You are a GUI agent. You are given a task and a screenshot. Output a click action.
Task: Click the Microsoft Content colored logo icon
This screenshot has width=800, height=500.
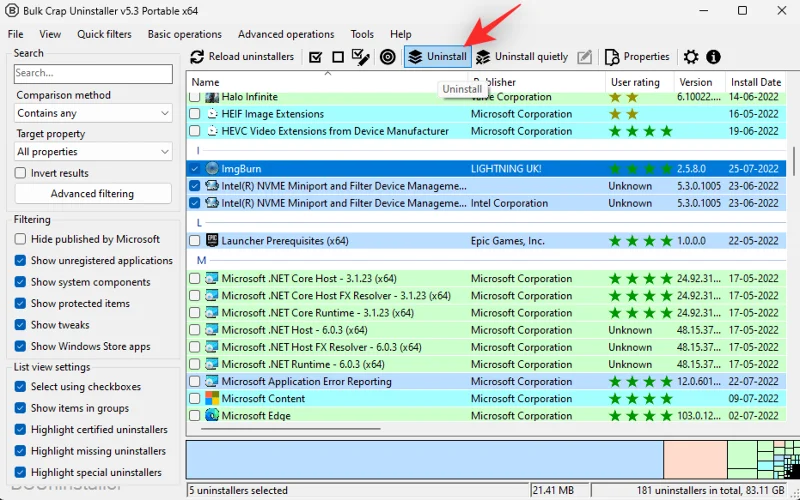coord(212,398)
